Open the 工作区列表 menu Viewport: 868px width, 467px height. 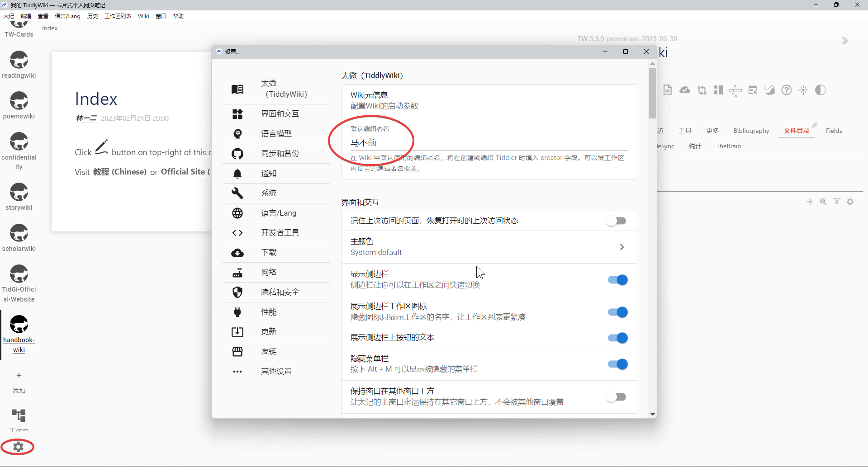click(x=118, y=16)
